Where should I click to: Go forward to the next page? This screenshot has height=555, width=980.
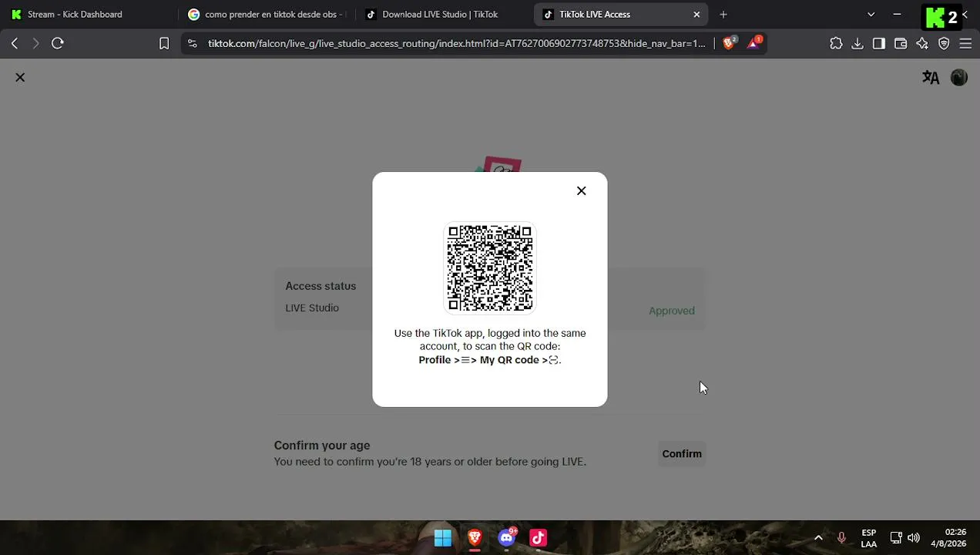pos(35,44)
